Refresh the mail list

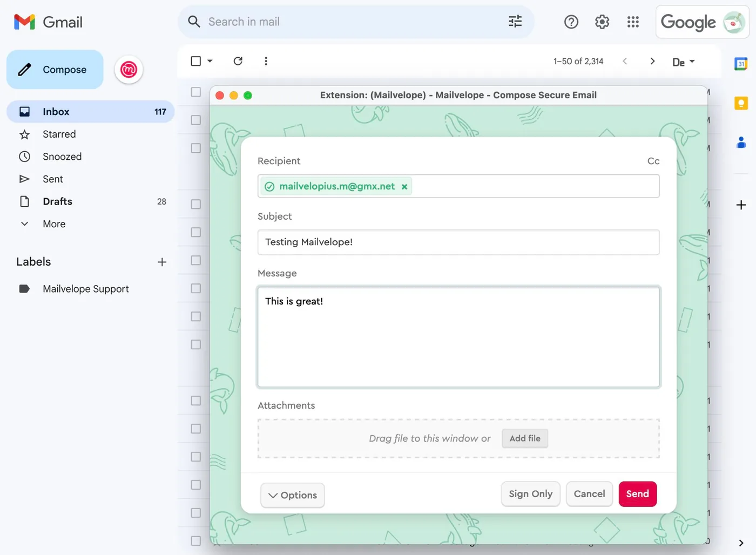[x=238, y=61]
